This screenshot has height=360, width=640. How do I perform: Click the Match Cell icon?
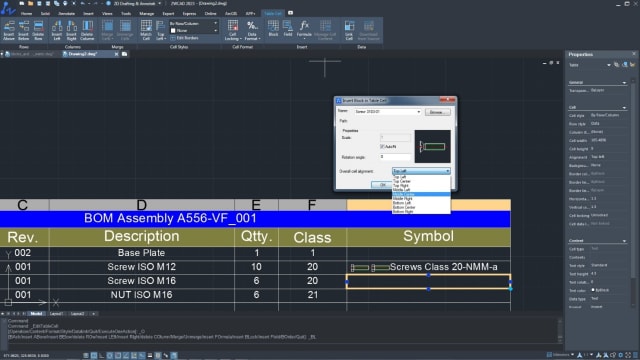point(146,31)
